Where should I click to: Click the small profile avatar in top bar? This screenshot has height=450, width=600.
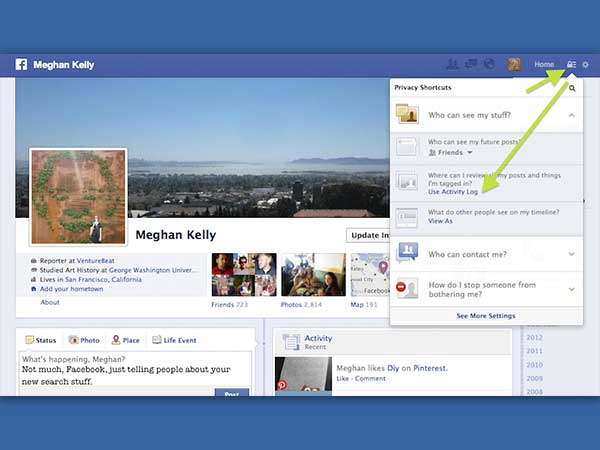click(514, 64)
